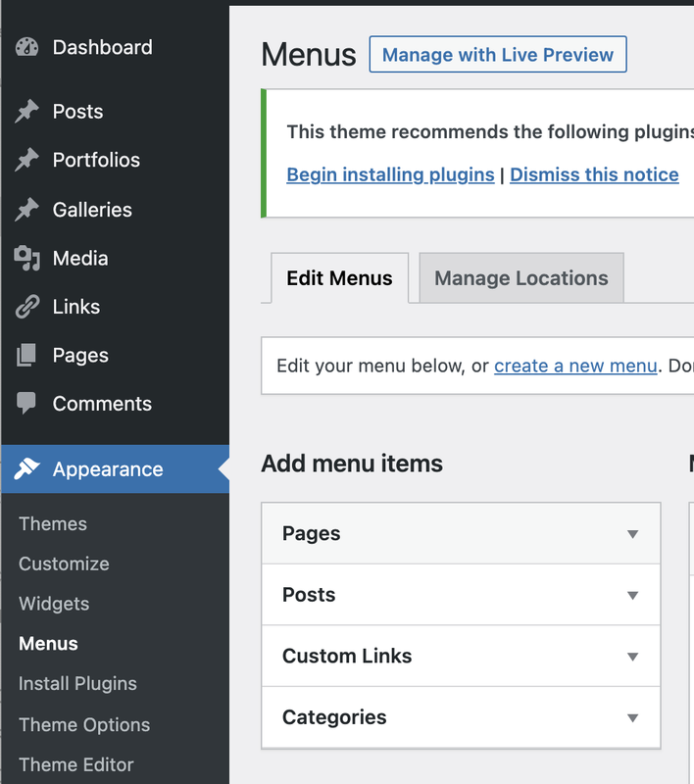694x784 pixels.
Task: Switch to Manage Locations tab
Action: tap(521, 278)
